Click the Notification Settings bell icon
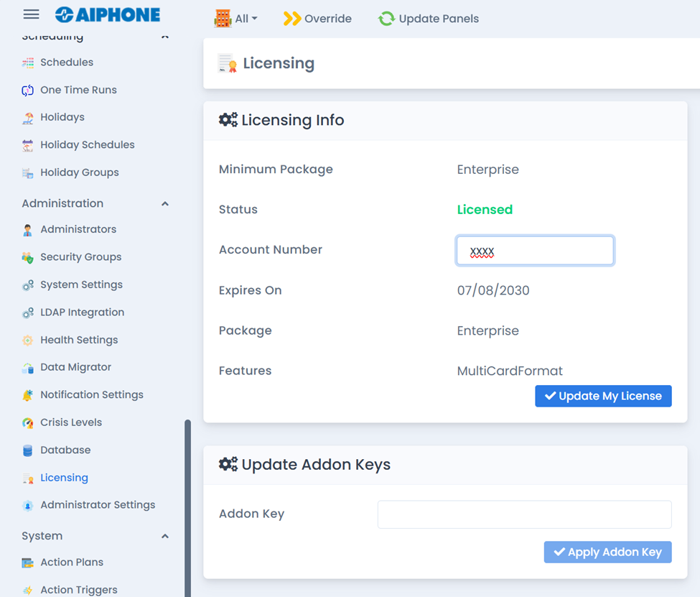Viewport: 700px width, 597px height. click(x=28, y=395)
